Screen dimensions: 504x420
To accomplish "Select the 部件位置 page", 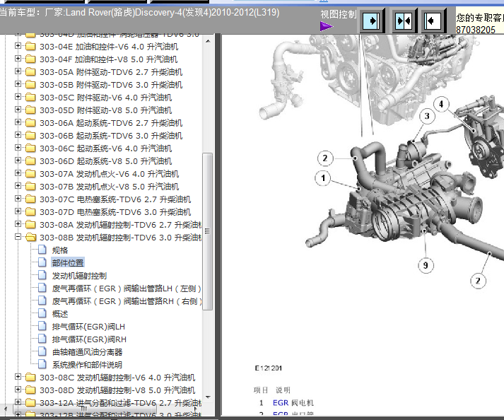I will coord(68,263).
